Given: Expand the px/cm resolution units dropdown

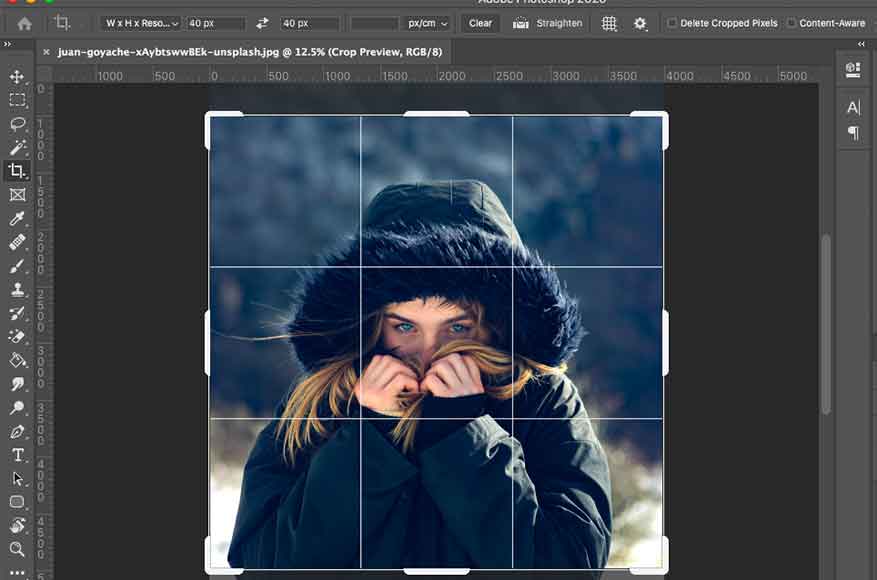Looking at the screenshot, I should click(428, 23).
